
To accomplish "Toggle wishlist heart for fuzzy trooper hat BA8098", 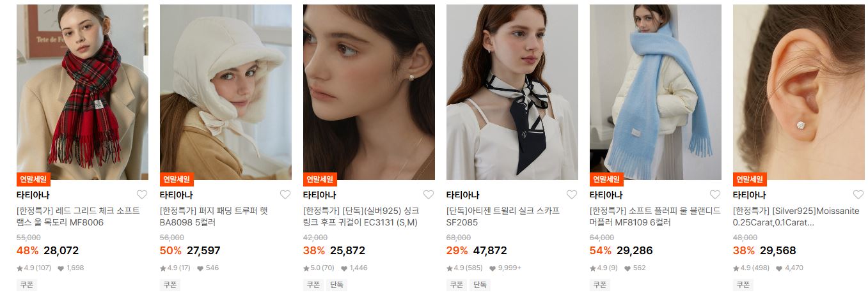I will 285,195.
